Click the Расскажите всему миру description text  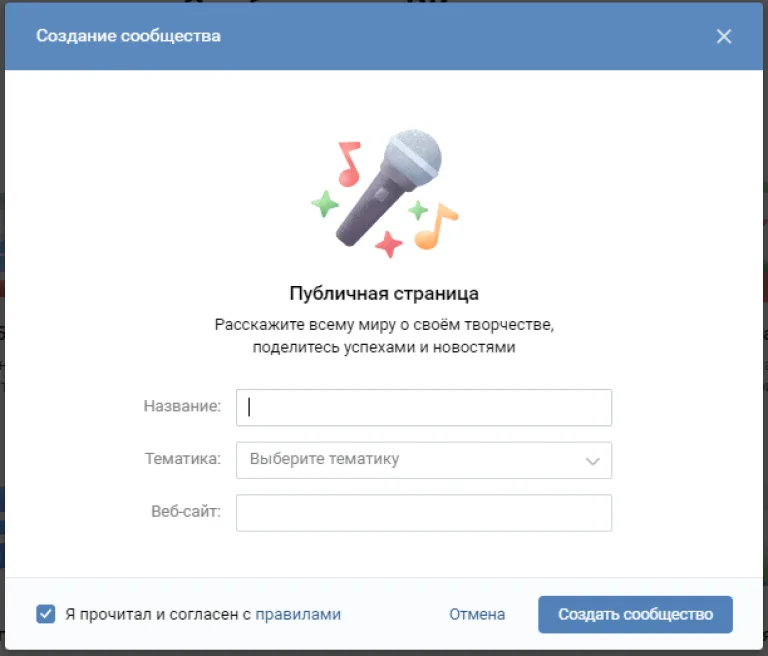[384, 336]
